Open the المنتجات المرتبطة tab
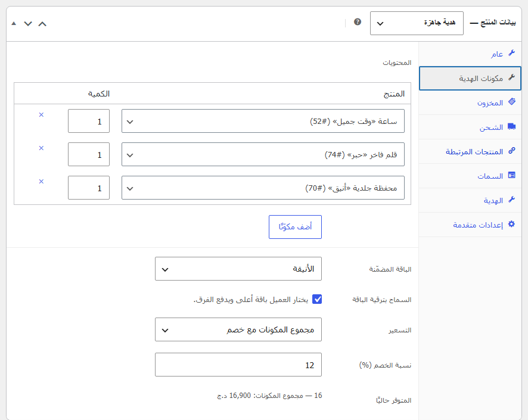The width and height of the screenshot is (528, 420). [470, 151]
